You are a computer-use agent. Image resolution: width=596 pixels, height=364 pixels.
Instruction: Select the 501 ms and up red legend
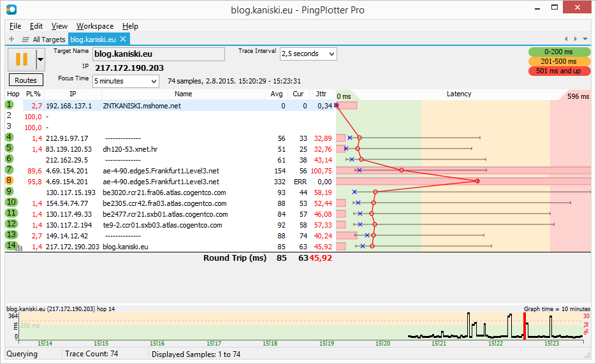pos(559,71)
